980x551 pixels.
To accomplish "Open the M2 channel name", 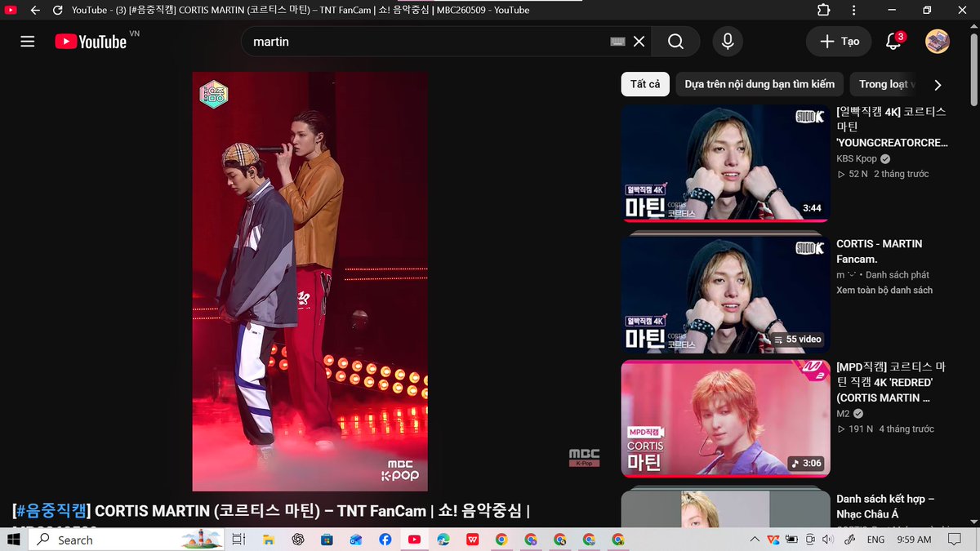I will 843,414.
